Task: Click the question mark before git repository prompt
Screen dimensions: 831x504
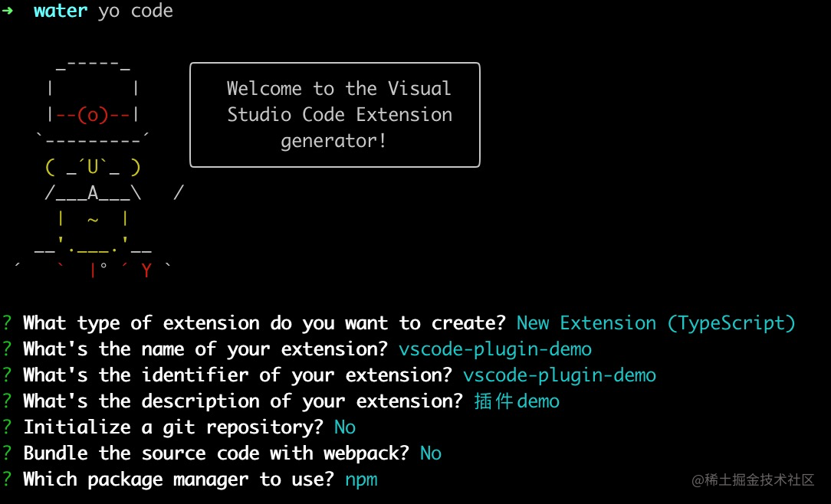Action: (x=7, y=427)
